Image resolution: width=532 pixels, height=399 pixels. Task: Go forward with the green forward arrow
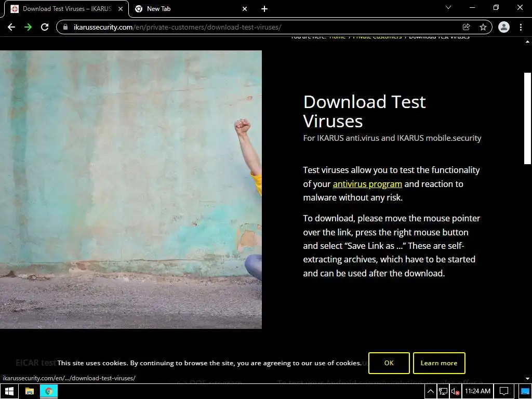[x=28, y=27]
